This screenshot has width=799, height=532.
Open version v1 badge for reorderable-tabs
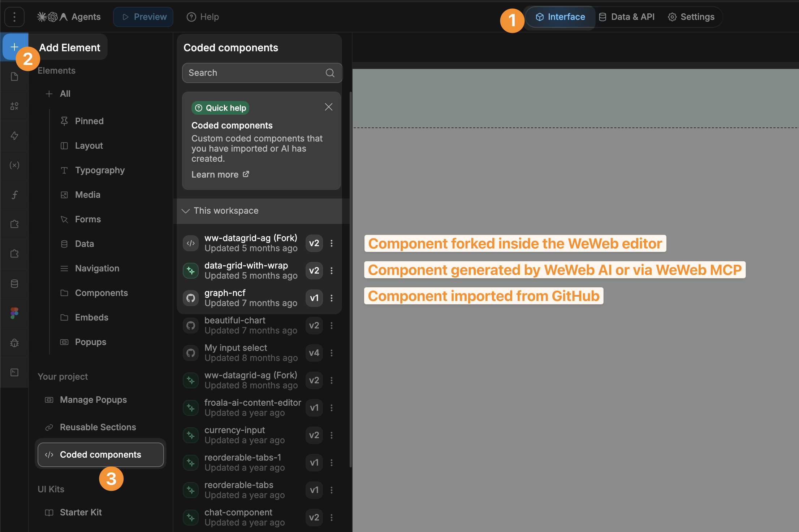point(314,490)
